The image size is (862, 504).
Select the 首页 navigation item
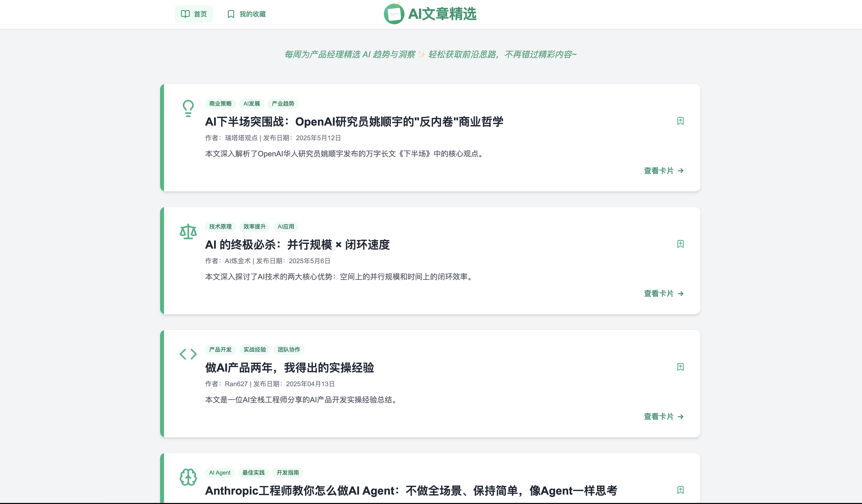point(194,14)
